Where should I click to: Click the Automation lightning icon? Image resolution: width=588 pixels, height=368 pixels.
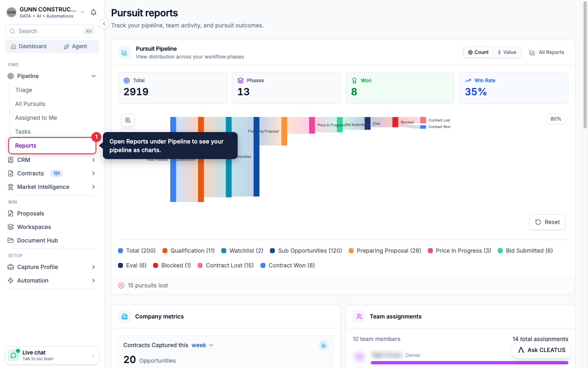coord(11,280)
